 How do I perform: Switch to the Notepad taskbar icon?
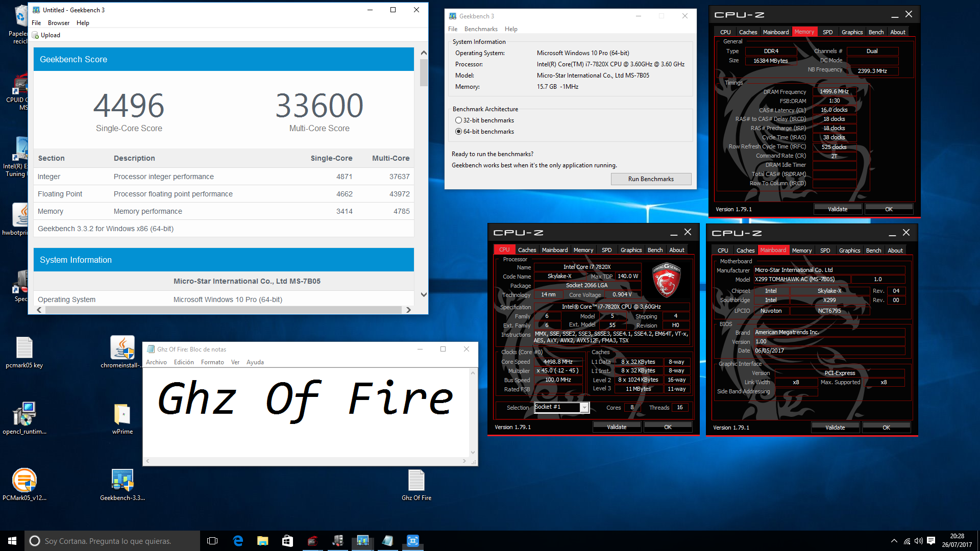(x=387, y=541)
